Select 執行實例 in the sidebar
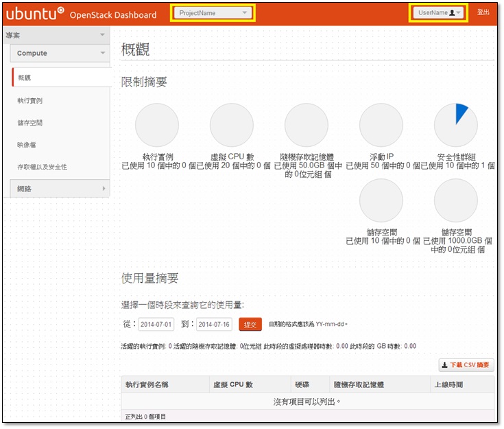504x429 pixels. (30, 101)
